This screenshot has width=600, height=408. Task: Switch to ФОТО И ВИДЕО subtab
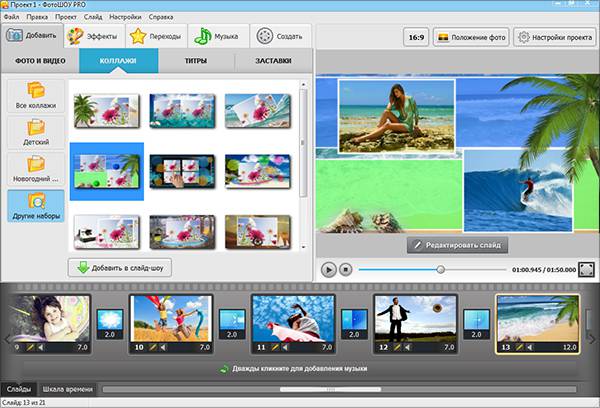coord(40,61)
